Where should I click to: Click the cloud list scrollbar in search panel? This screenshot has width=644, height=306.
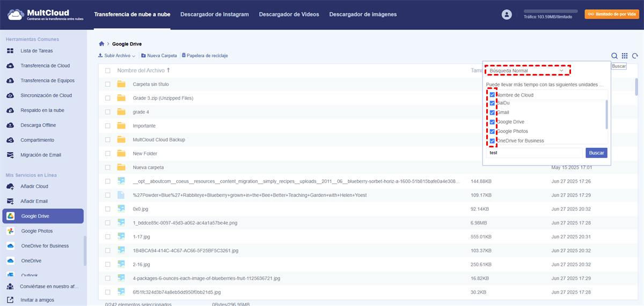[x=606, y=114]
